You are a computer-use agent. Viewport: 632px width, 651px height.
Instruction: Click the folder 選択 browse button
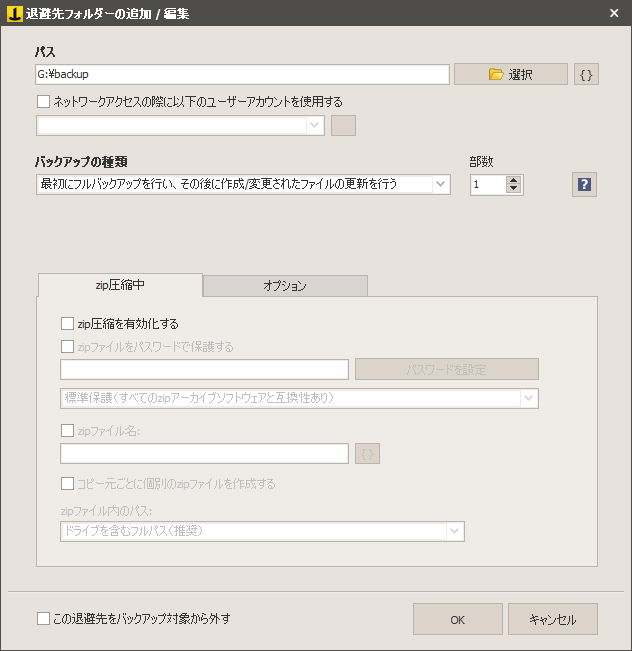click(511, 74)
